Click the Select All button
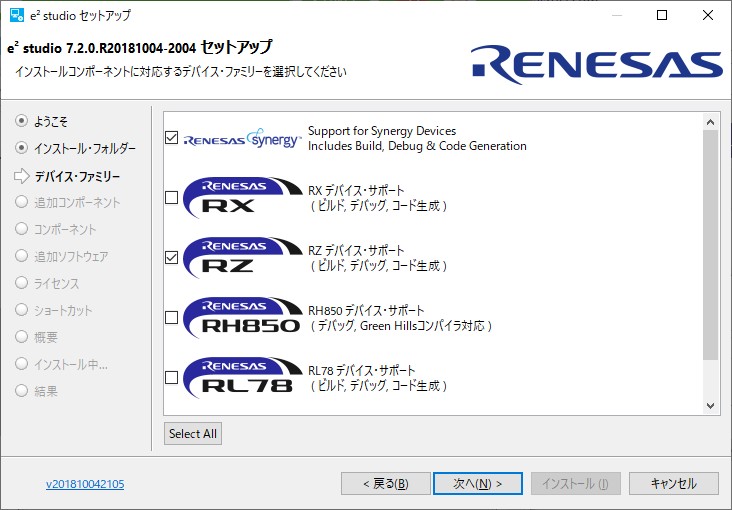This screenshot has height=510, width=732. (x=193, y=434)
